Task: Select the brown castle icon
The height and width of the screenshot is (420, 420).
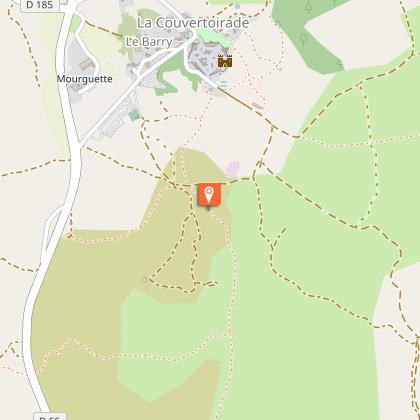Action: coord(225,61)
